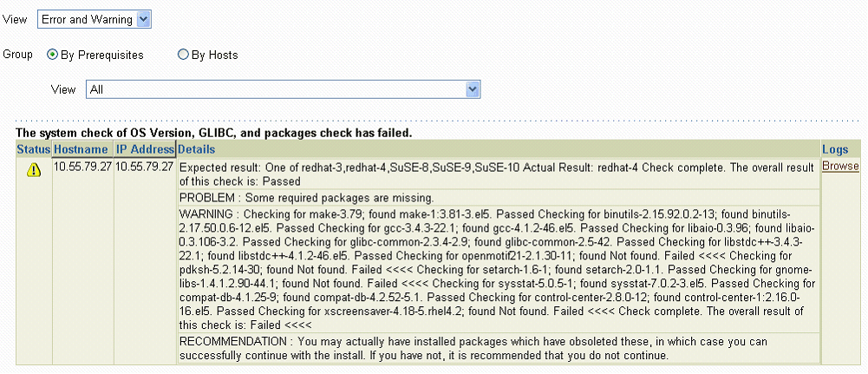Click hostname cell 10.55.79.27
The width and height of the screenshot is (868, 374).
82,167
